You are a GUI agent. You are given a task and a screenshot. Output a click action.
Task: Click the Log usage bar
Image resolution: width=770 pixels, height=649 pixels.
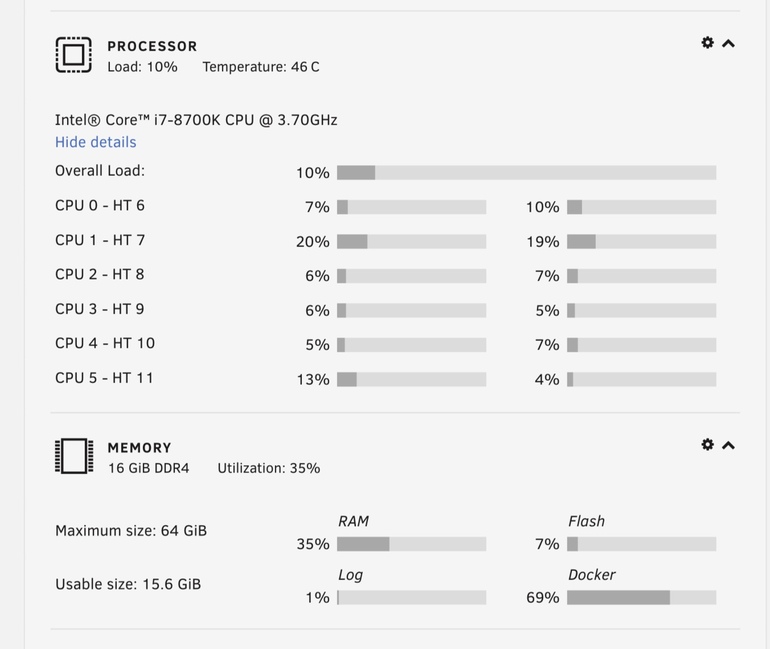coord(411,598)
